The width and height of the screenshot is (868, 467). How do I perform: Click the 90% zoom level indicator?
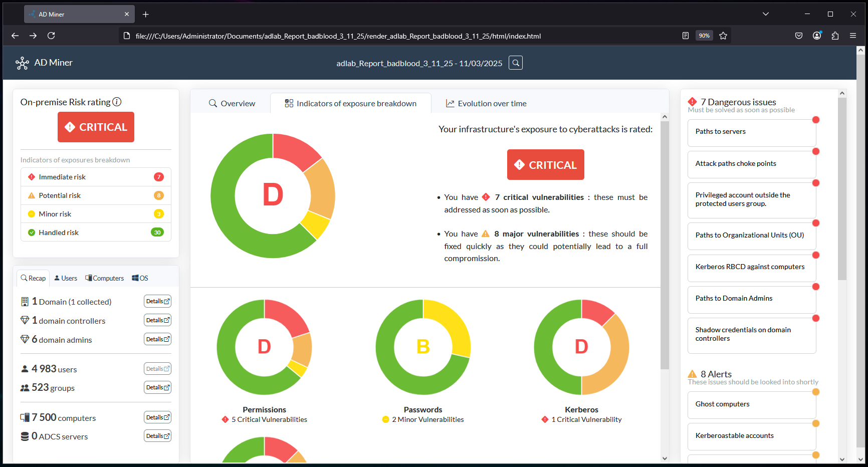(x=704, y=36)
